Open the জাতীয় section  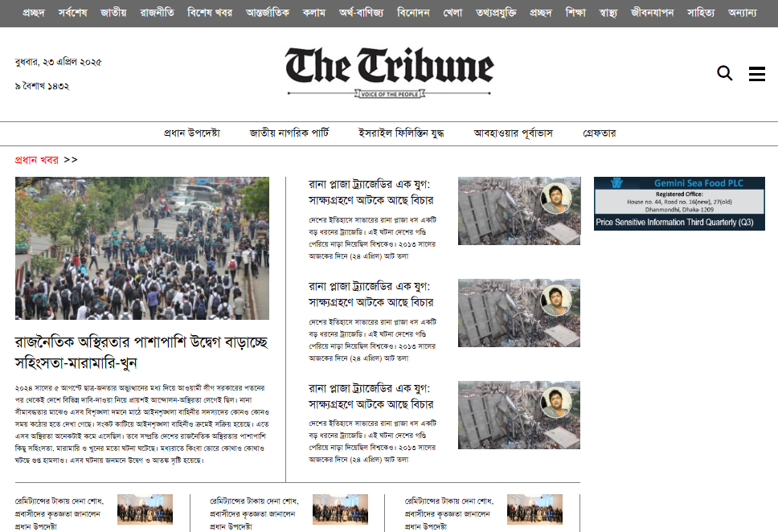[x=113, y=13]
